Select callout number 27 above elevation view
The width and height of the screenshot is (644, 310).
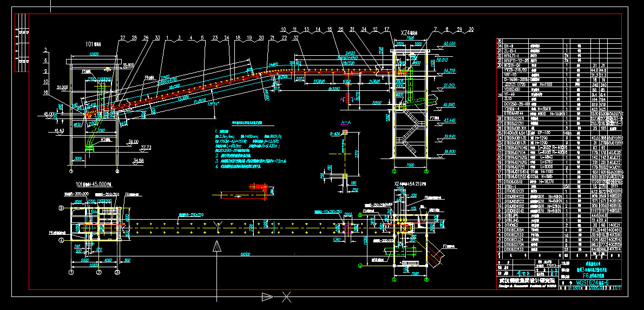(122, 37)
